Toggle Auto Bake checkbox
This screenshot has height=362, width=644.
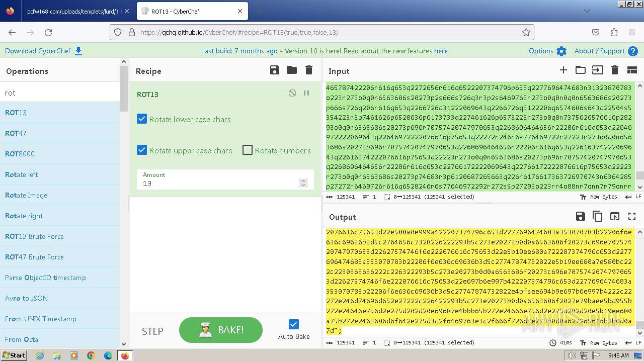point(294,324)
